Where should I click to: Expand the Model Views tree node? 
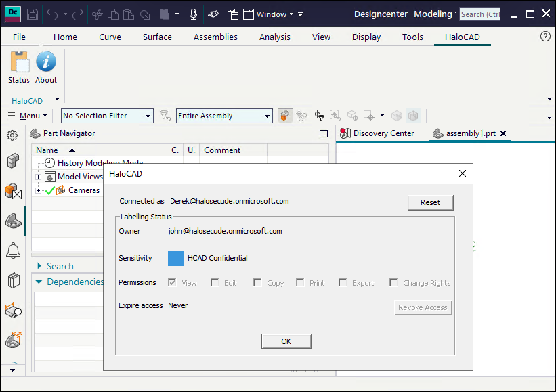pos(38,177)
